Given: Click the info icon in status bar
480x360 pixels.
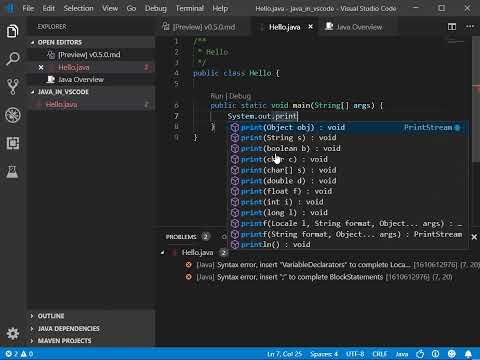Looking at the screenshot, I should click(x=435, y=354).
